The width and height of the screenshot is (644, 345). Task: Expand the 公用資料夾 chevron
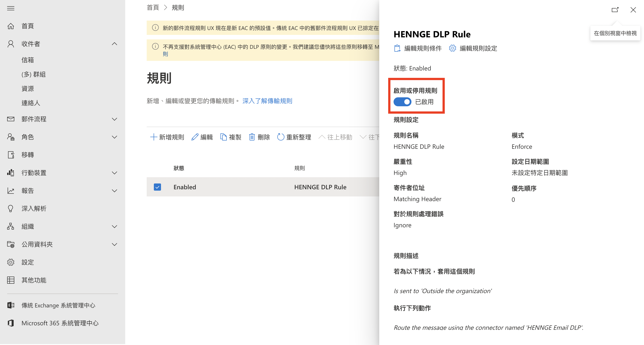coord(114,244)
